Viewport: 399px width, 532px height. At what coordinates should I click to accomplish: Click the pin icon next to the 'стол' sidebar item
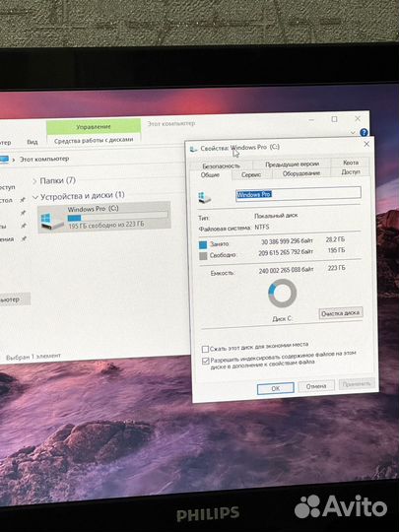tap(23, 200)
